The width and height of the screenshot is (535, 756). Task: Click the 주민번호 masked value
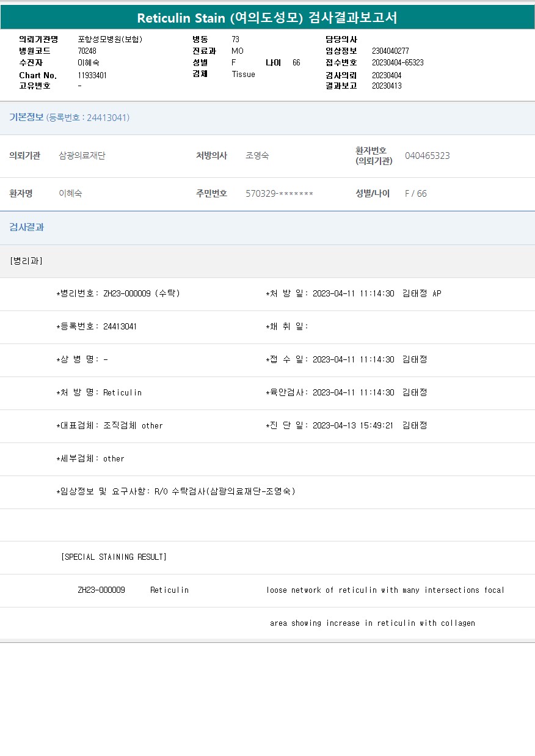click(279, 194)
